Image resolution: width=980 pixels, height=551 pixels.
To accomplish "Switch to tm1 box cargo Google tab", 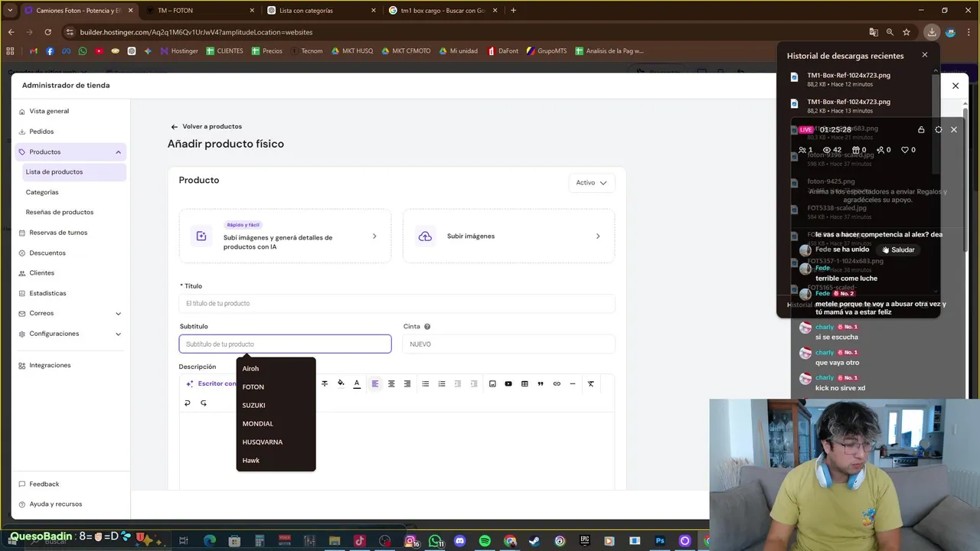I will pyautogui.click(x=444, y=11).
